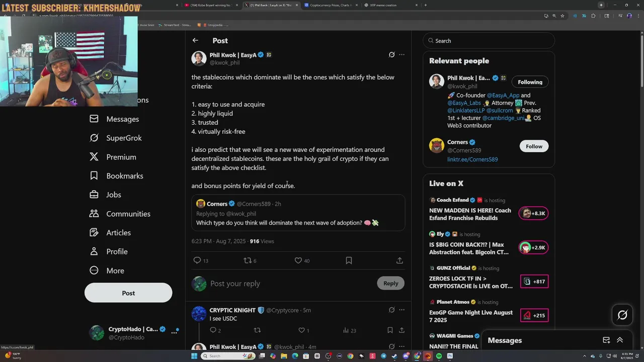Open Bookmarks in the sidebar

pos(117,176)
